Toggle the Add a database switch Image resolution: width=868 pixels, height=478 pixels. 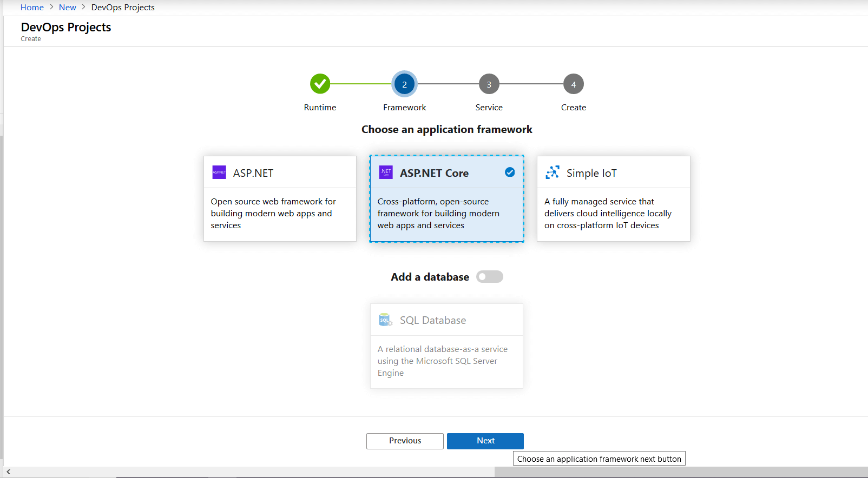tap(490, 277)
